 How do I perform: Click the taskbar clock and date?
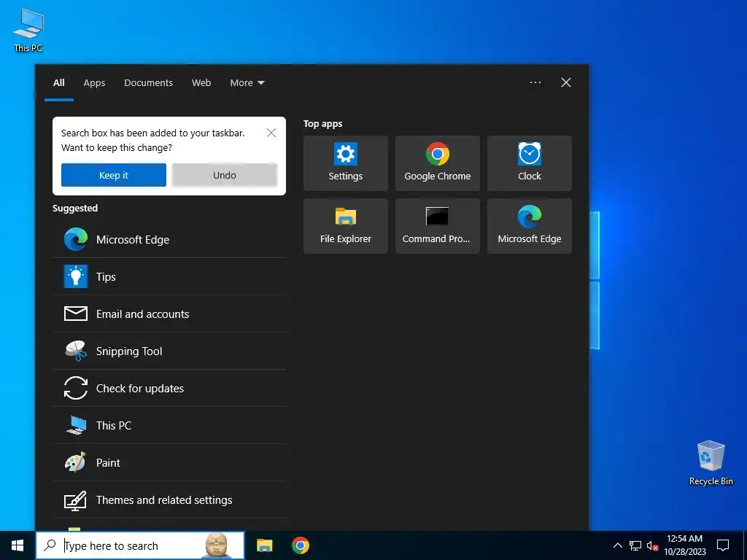684,545
